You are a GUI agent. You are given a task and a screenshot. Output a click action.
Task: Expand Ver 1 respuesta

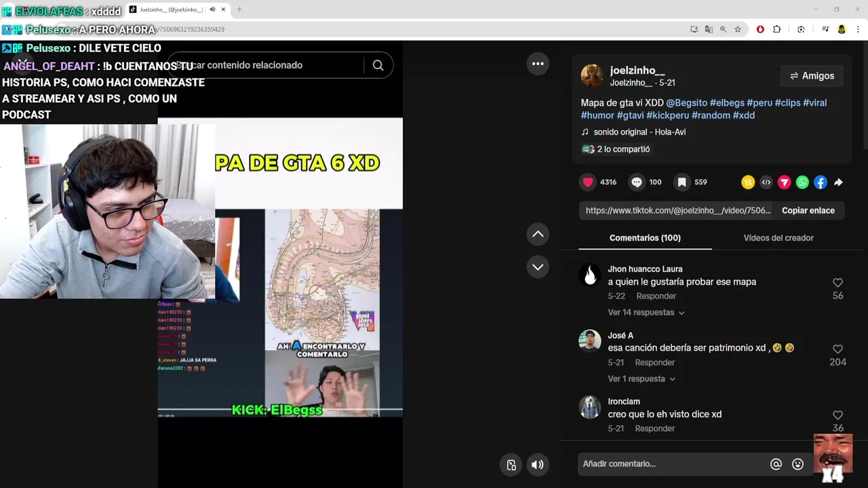(642, 379)
